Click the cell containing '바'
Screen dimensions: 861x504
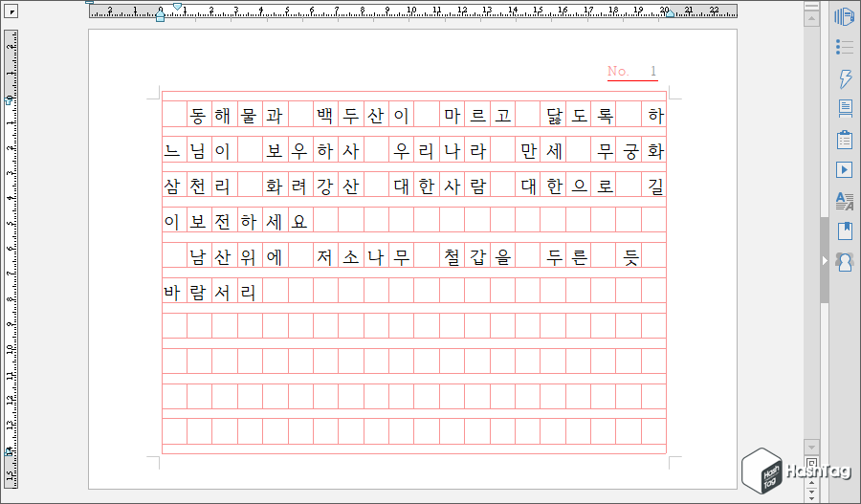tap(175, 291)
